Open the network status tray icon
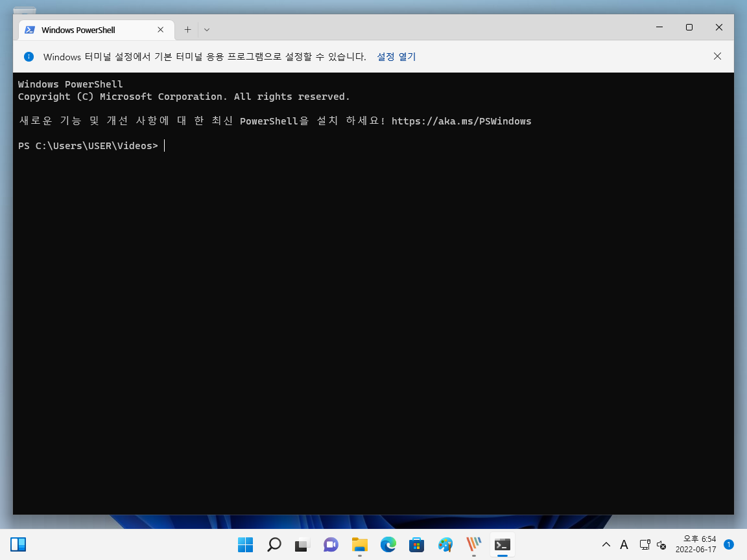The image size is (747, 560). tap(645, 544)
